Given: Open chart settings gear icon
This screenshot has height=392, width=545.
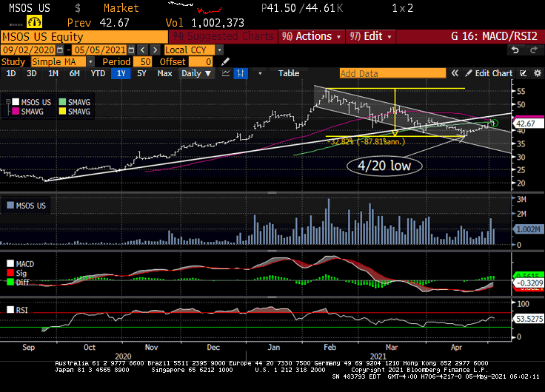Looking at the screenshot, I should pos(538,73).
